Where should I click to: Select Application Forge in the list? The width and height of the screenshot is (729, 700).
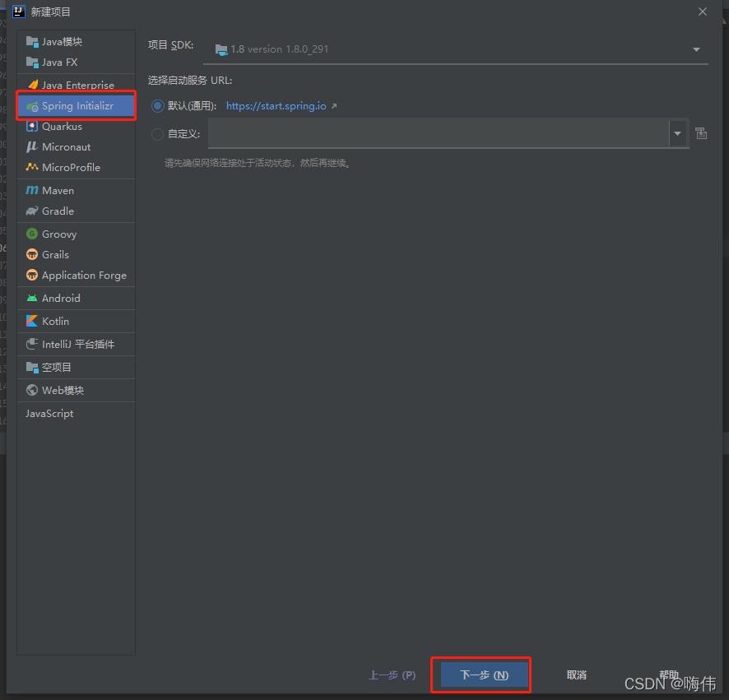tap(76, 276)
